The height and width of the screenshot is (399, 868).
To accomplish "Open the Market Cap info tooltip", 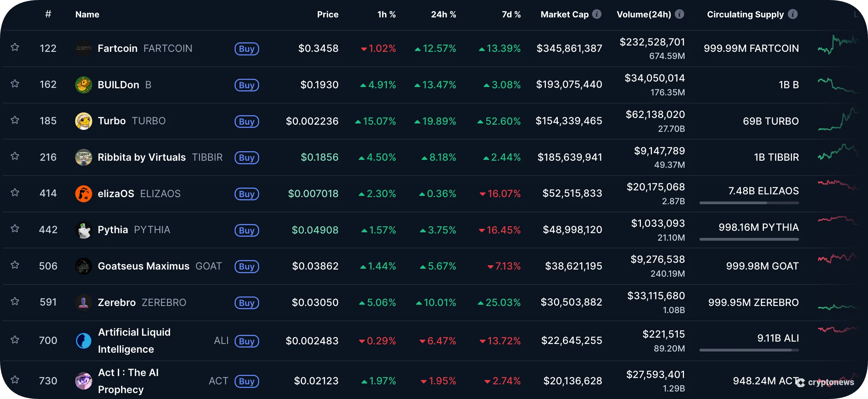I will tap(597, 13).
